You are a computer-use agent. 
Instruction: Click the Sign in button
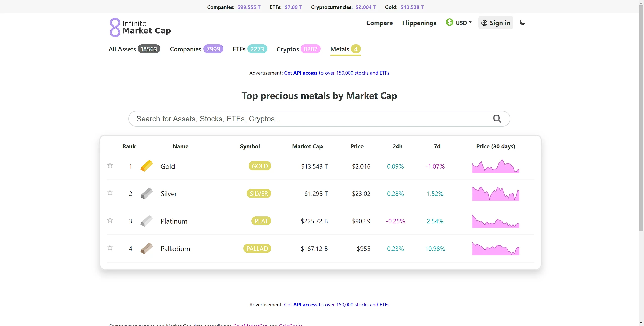coord(496,23)
